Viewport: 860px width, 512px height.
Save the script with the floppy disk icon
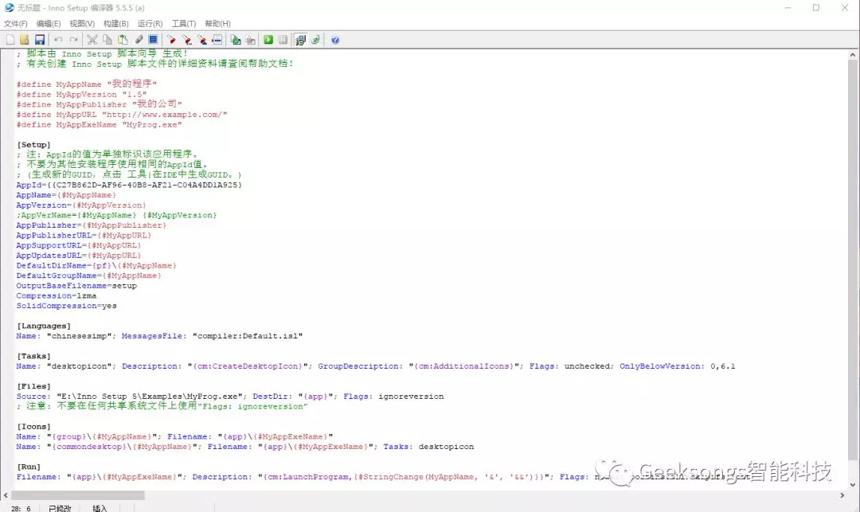39,39
